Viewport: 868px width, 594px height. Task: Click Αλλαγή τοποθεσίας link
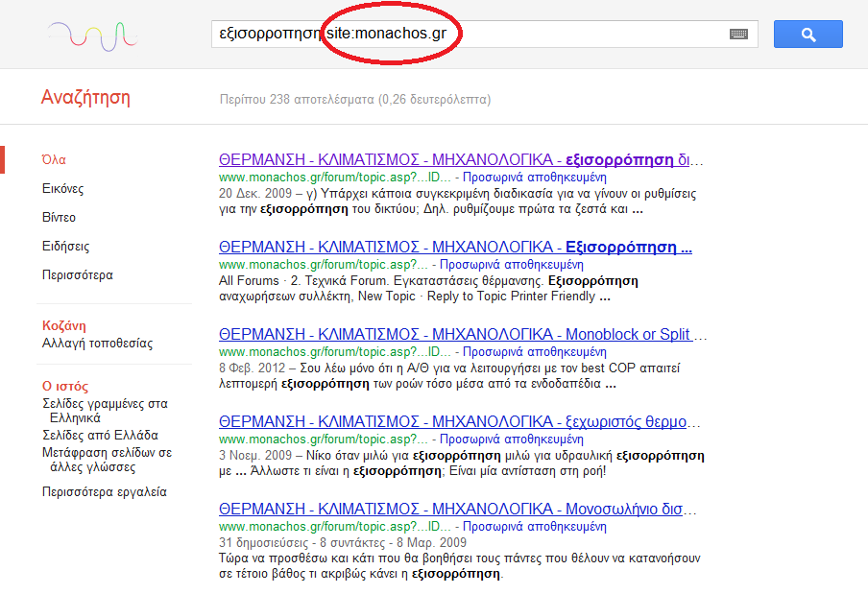pyautogui.click(x=97, y=344)
